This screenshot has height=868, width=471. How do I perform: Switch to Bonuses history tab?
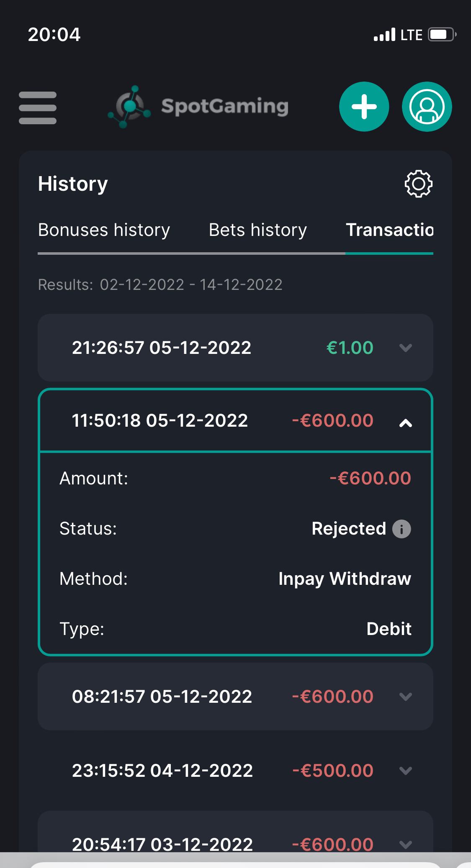tap(104, 230)
